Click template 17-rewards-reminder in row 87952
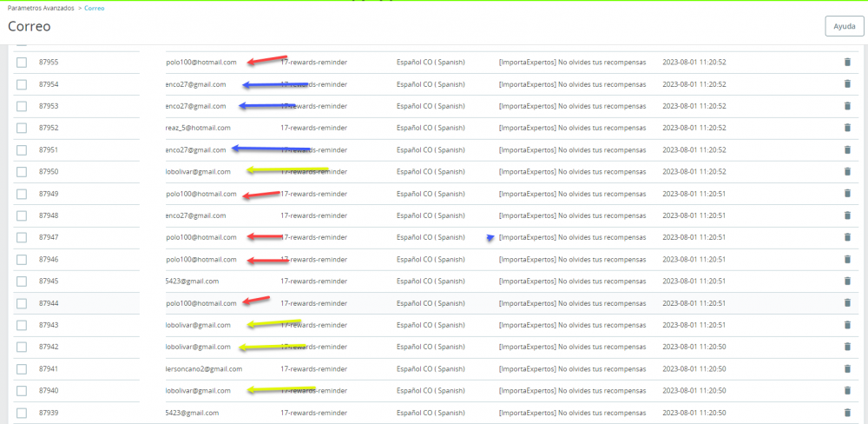This screenshot has width=868, height=424. pos(314,128)
